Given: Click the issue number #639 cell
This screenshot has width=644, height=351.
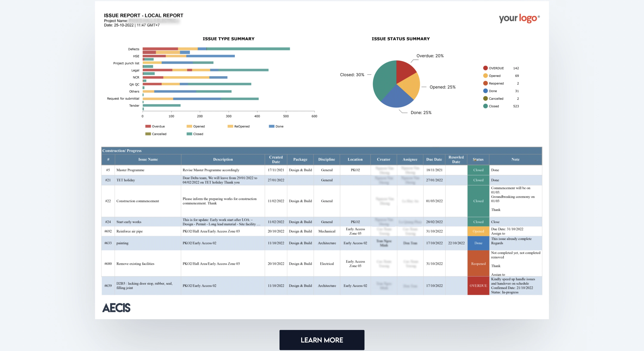Looking at the screenshot, I should (108, 286).
